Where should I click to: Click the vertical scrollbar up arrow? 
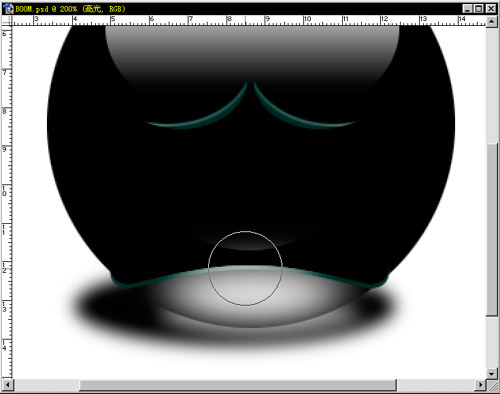492,22
